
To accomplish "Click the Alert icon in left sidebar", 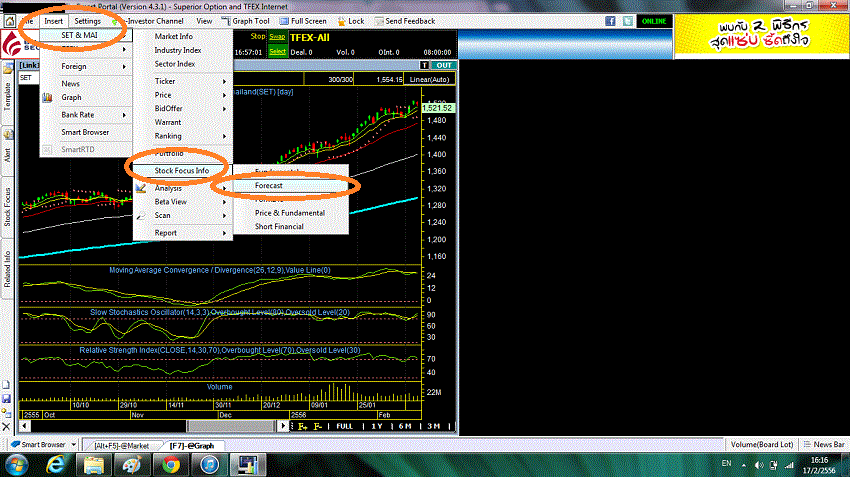I will tap(8, 134).
